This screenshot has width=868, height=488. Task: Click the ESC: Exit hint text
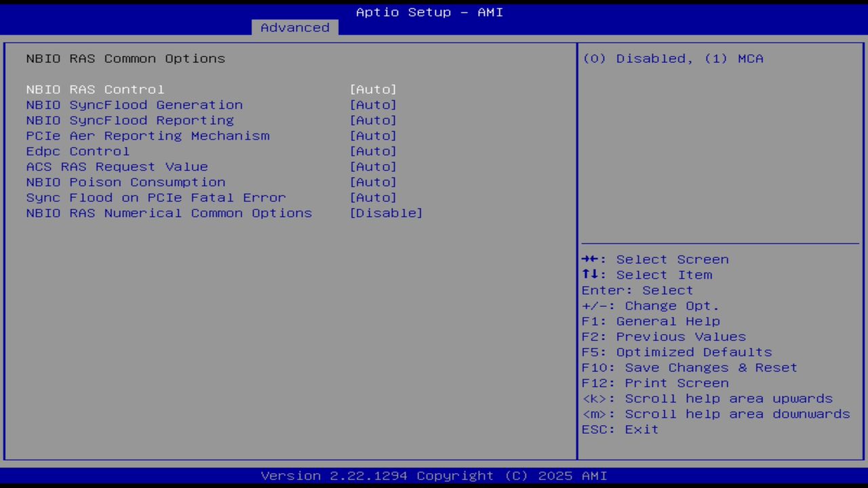click(x=620, y=429)
